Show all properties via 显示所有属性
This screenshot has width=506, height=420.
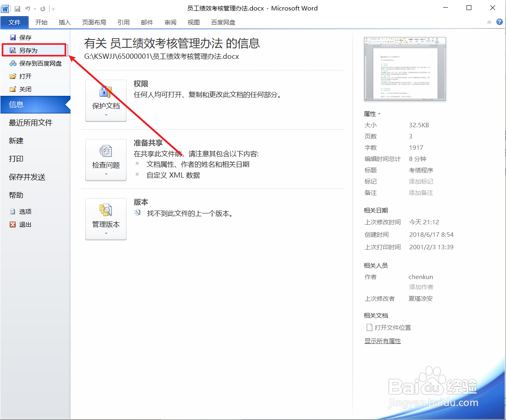coord(382,340)
